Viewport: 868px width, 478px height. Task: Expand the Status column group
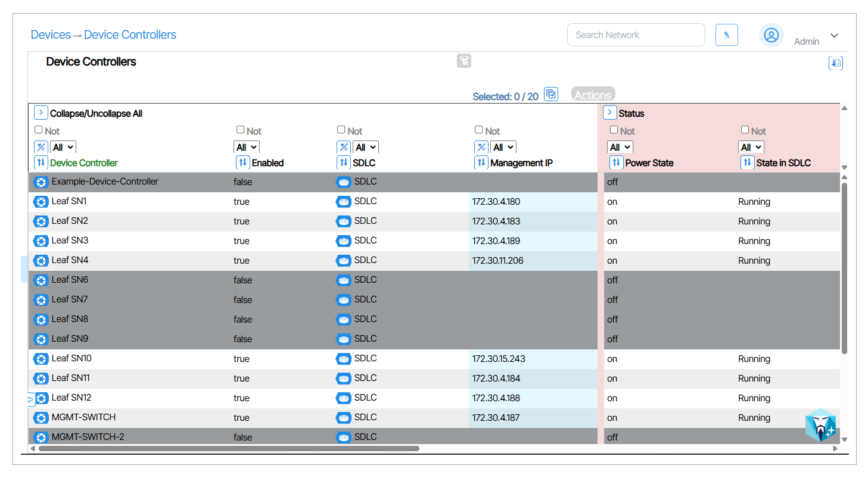point(609,113)
